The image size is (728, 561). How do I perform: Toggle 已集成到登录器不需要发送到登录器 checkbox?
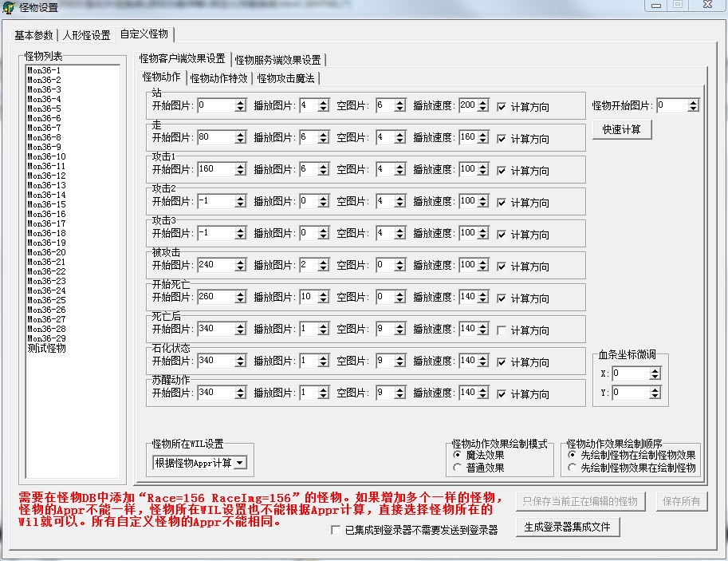pyautogui.click(x=336, y=530)
